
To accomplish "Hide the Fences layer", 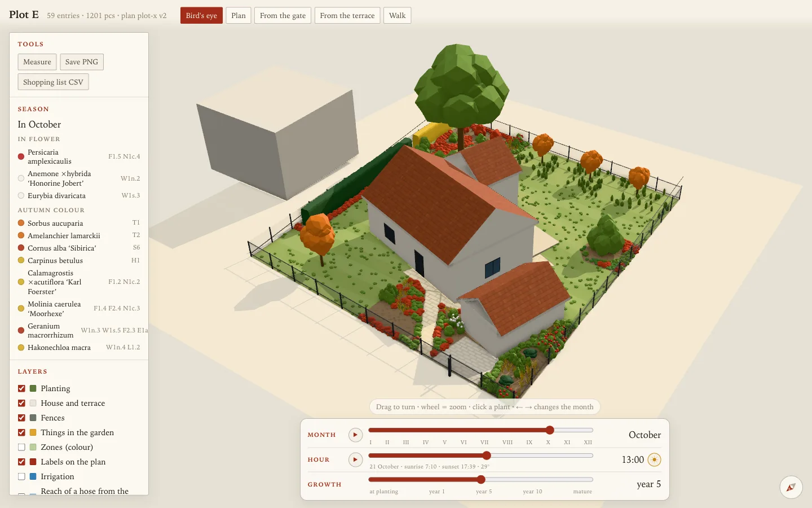I will click(21, 418).
